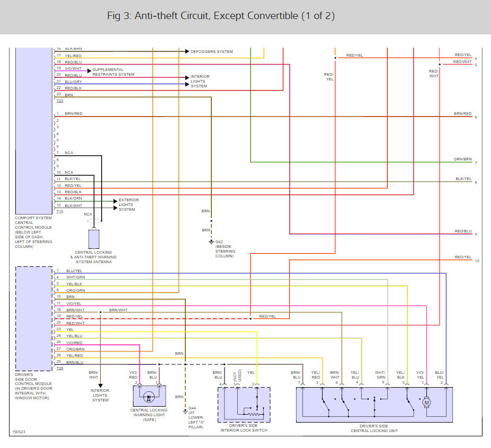This screenshot has width=491, height=448.
Task: Click the 'GRN/BRN' label near terminal 7
Action: point(462,159)
